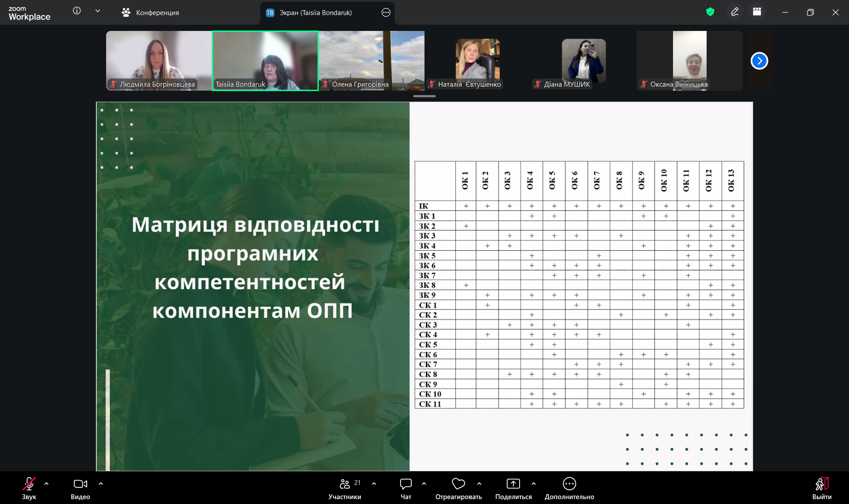Click Людмила Богріновцева's video thumbnail
Image resolution: width=849 pixels, height=504 pixels.
(159, 61)
